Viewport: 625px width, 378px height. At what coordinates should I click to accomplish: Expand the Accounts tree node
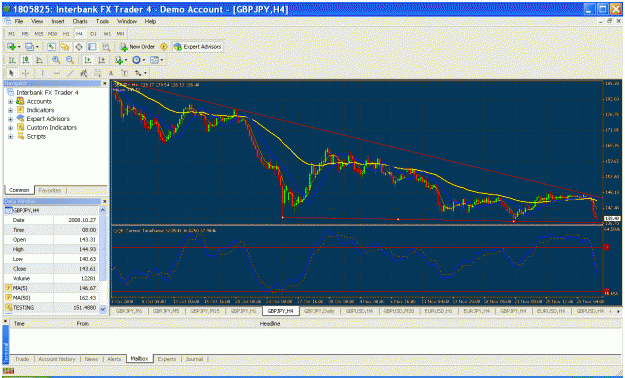10,102
